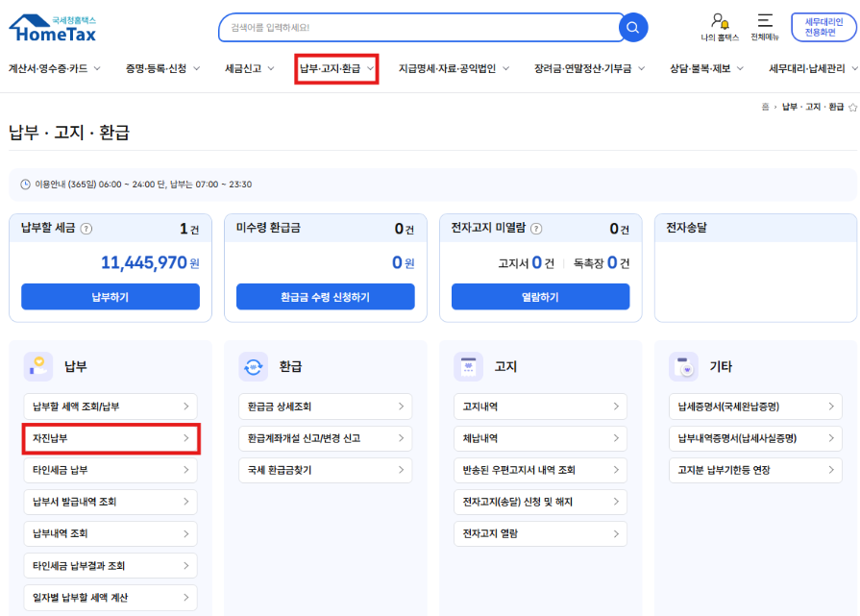This screenshot has width=860, height=616.
Task: Expand 세금신고 menu
Action: click(x=250, y=68)
